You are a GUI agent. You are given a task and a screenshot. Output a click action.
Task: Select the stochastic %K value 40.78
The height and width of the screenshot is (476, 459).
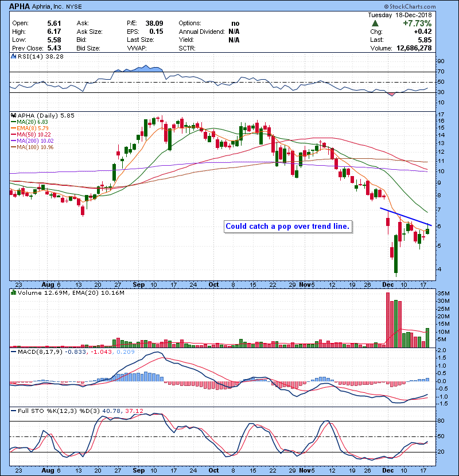[111, 411]
